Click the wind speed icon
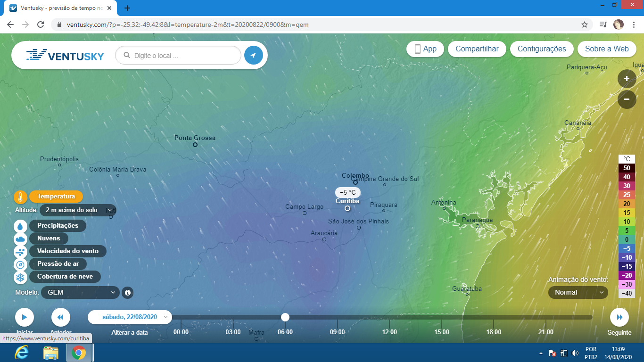Image resolution: width=644 pixels, height=362 pixels. pyautogui.click(x=21, y=251)
